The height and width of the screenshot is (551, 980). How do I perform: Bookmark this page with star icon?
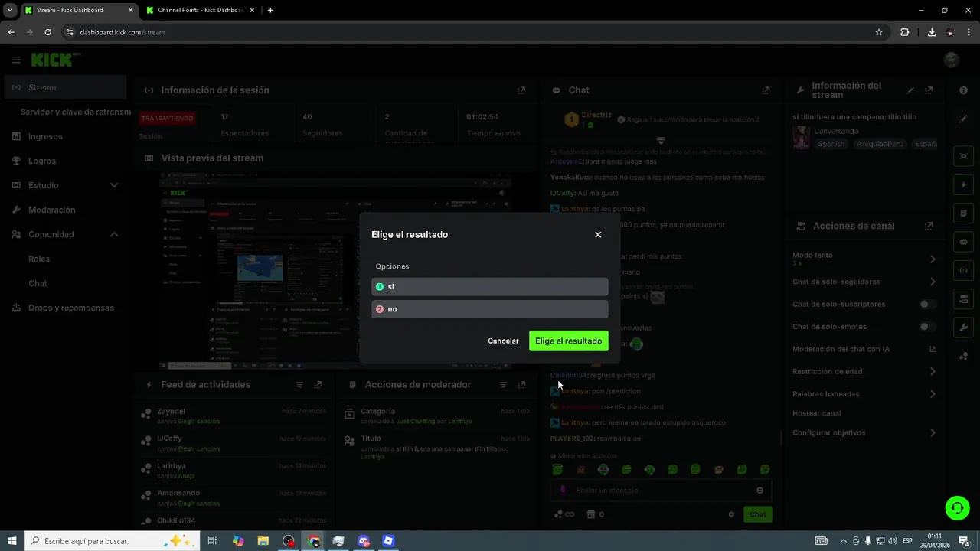pyautogui.click(x=879, y=32)
